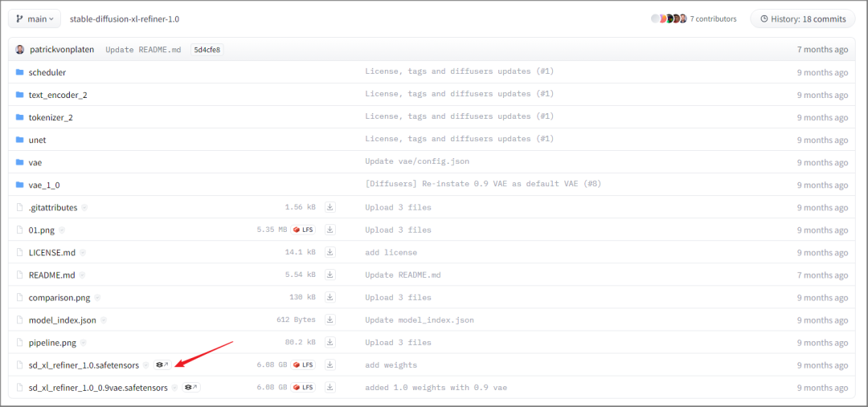This screenshot has height=407, width=868.
Task: Open the pipeline.png file
Action: point(52,343)
